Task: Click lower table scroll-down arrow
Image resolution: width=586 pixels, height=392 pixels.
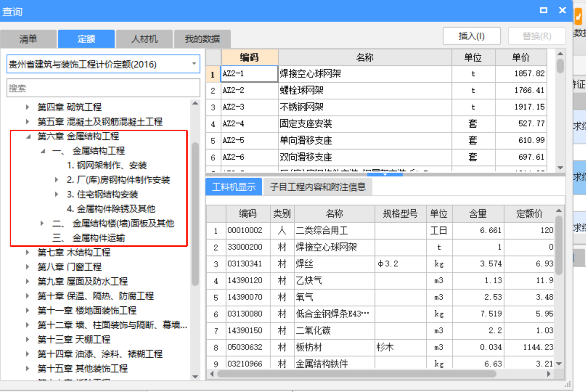Action: (559, 363)
